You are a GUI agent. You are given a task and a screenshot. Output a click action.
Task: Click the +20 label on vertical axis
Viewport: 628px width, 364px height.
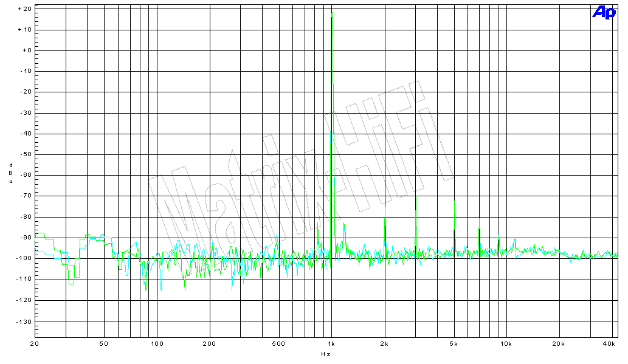click(x=24, y=9)
